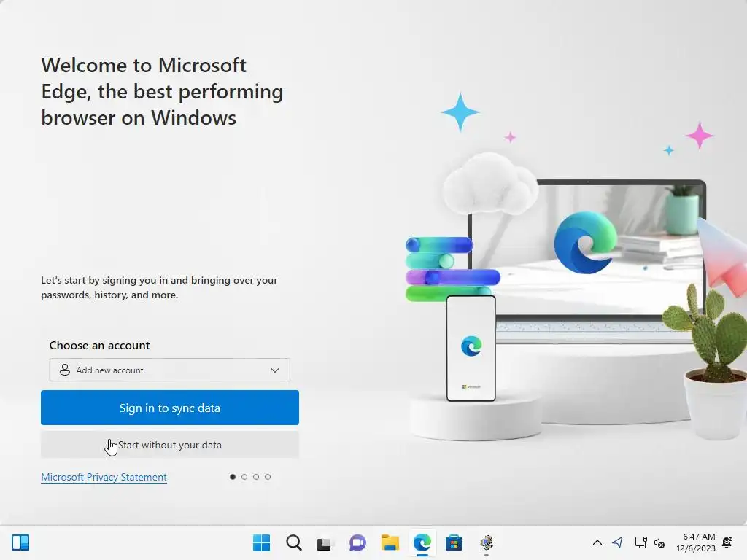Jump to the second page dot

244,477
